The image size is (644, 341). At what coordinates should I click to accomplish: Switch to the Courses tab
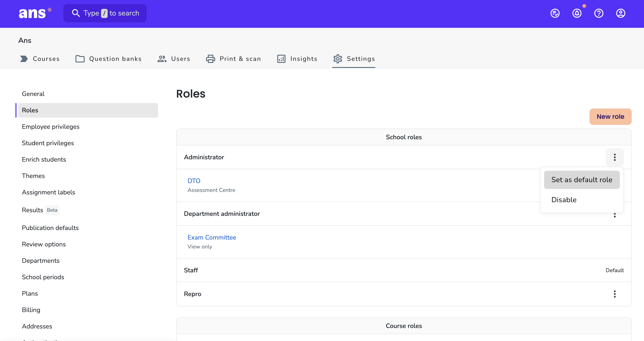tap(40, 59)
